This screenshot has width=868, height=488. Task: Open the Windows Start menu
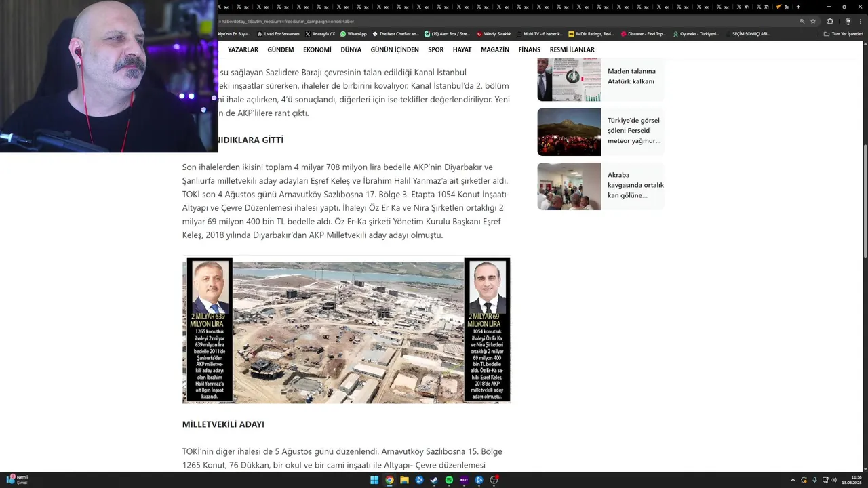[x=374, y=480]
